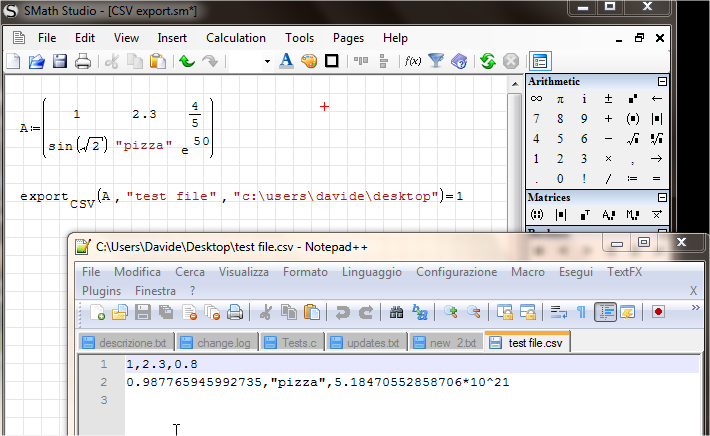This screenshot has height=436, width=710.
Task: Collapse the Arithmetic panel
Action: click(x=661, y=81)
